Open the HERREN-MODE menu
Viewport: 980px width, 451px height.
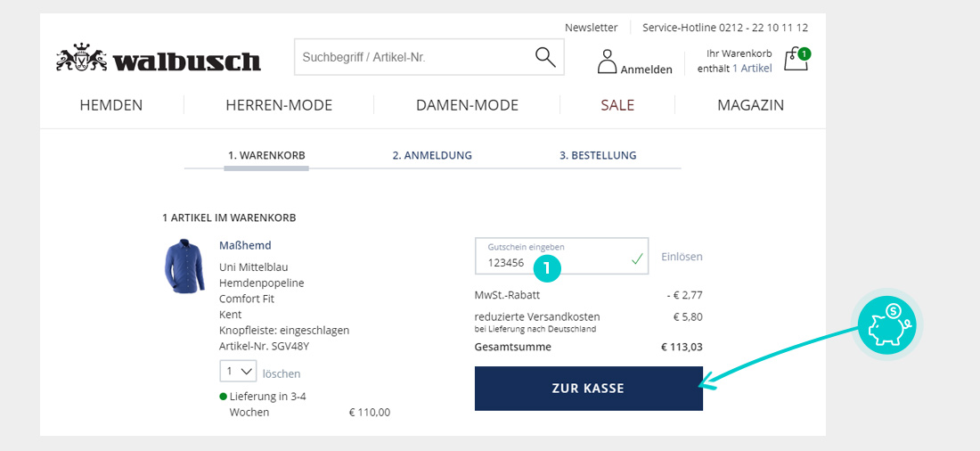click(x=279, y=105)
